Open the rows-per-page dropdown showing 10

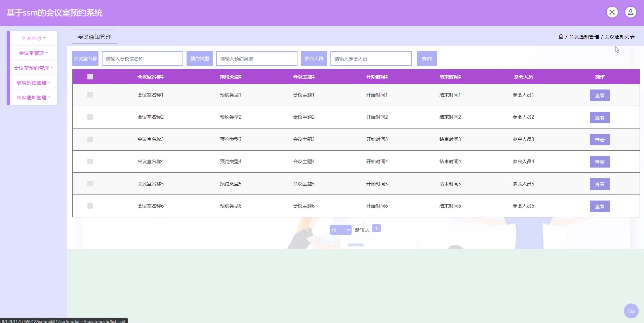[340, 230]
